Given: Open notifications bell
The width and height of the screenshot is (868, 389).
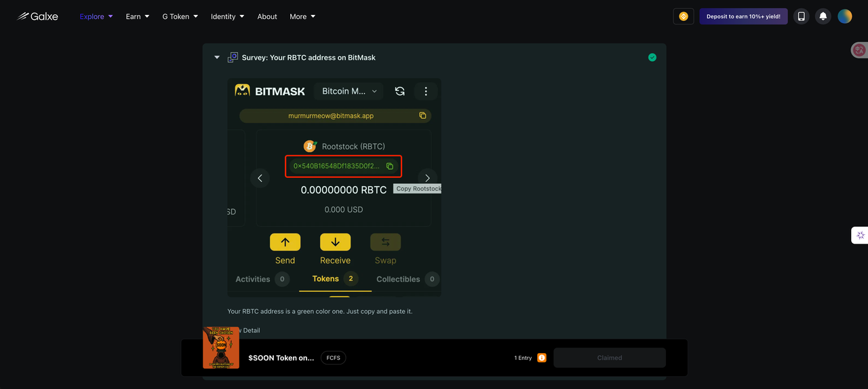Looking at the screenshot, I should [x=823, y=16].
